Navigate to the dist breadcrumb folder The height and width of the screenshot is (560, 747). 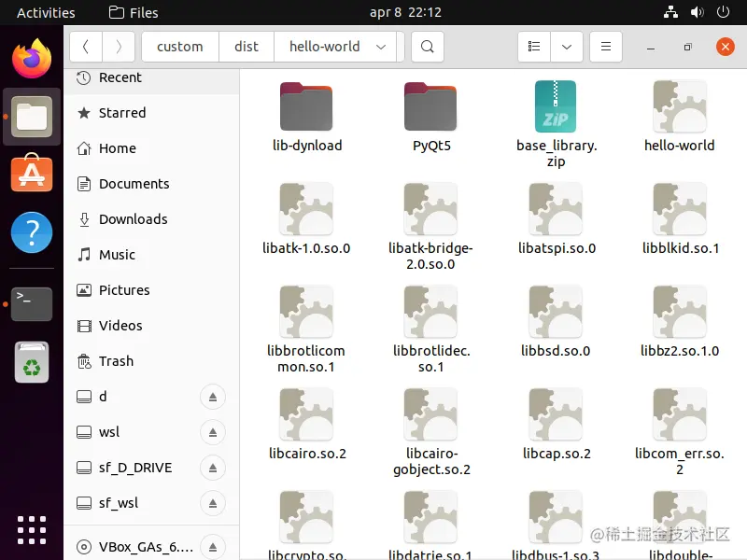tap(246, 46)
